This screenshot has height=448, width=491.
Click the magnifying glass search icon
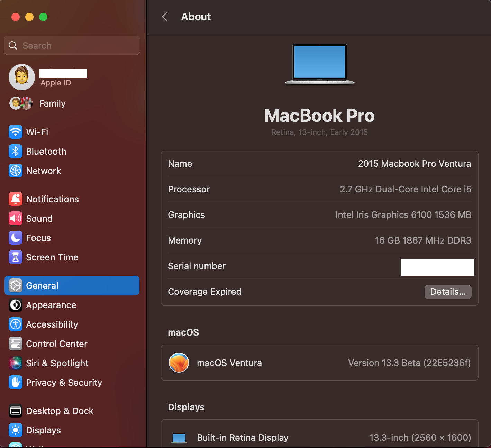tap(13, 45)
